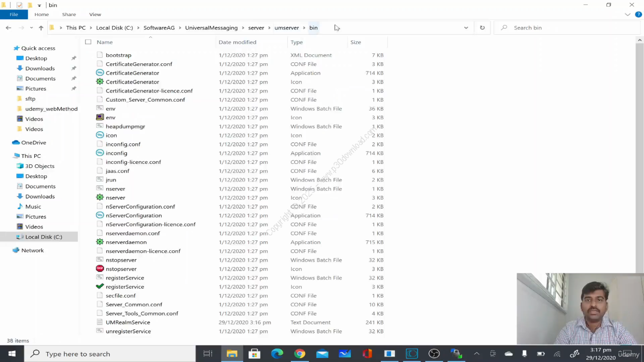The height and width of the screenshot is (362, 644).
Task: Open the sftp folder in Quick access
Action: [30, 99]
